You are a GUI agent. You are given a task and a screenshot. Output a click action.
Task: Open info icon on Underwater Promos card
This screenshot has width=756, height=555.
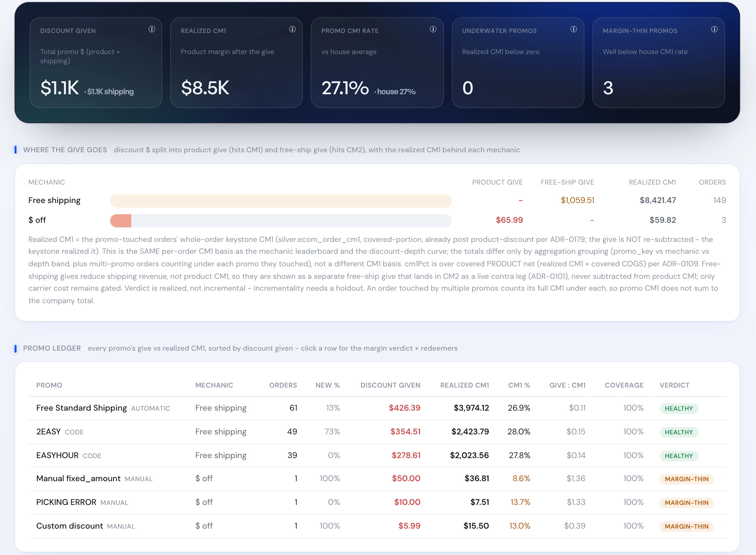(574, 30)
